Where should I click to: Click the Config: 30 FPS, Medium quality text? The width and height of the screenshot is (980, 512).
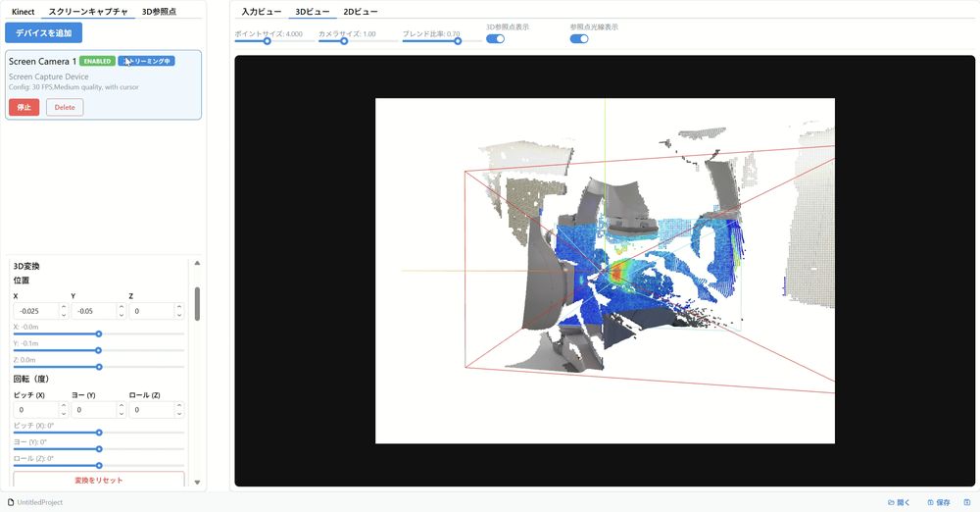tap(73, 87)
